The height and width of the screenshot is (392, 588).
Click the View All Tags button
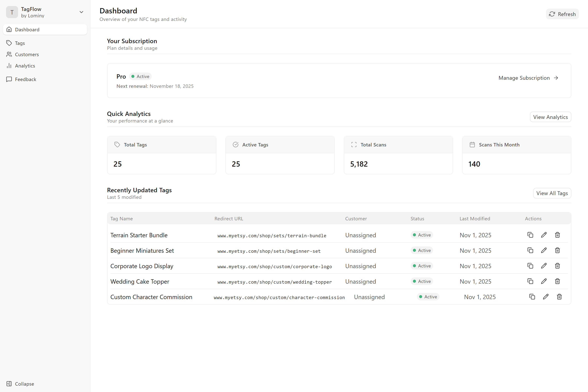pos(552,193)
